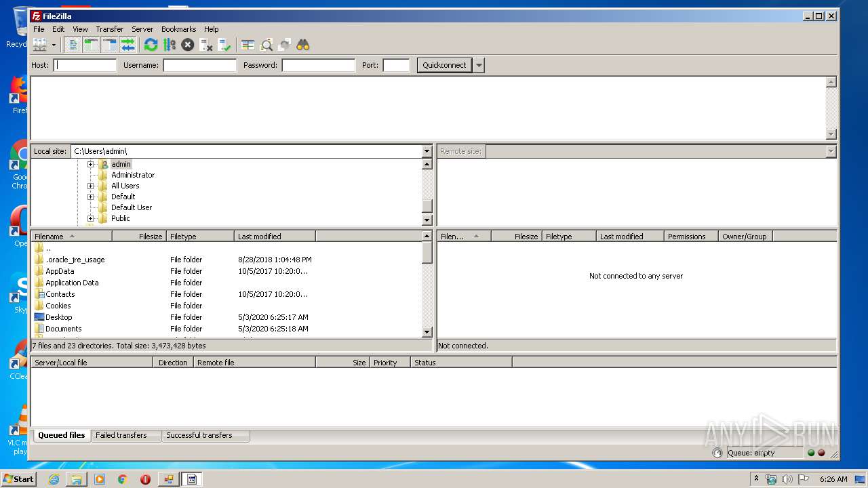
Task: Open Chrome from the taskbar
Action: pos(122,479)
